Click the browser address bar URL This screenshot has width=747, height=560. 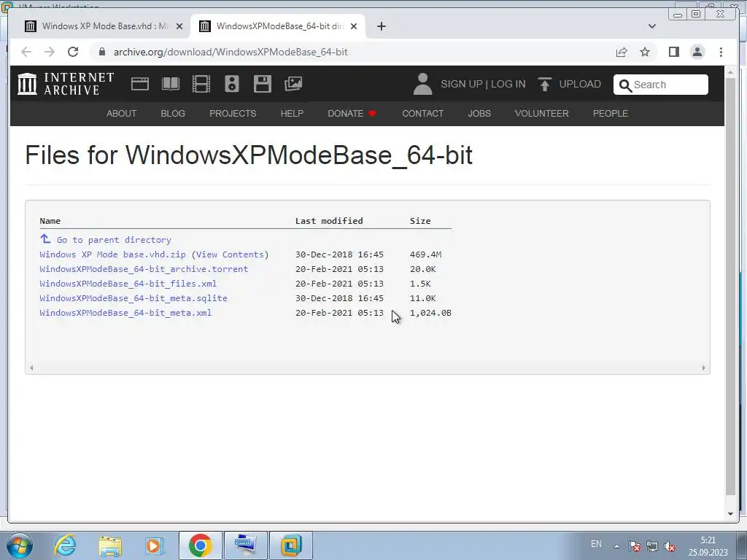(x=230, y=52)
